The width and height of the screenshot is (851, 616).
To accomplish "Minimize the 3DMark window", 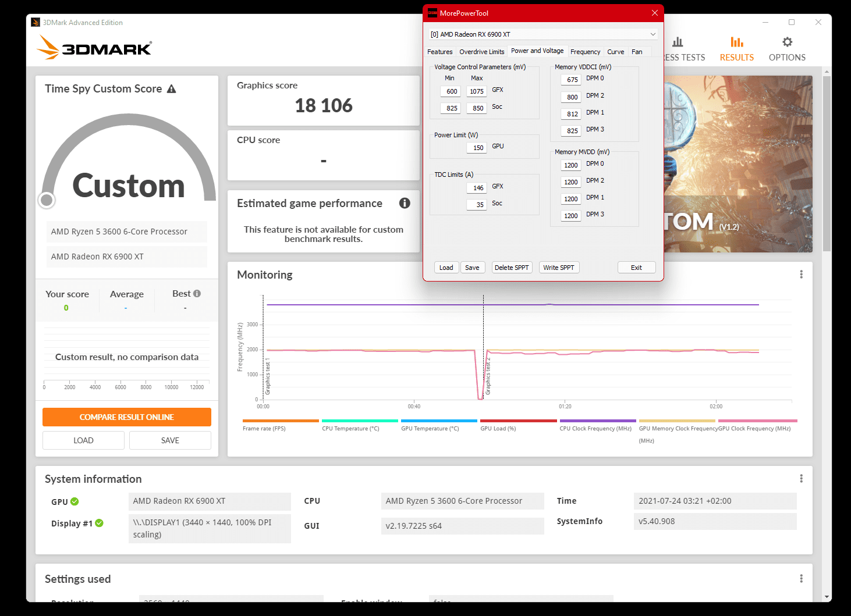I will 765,22.
